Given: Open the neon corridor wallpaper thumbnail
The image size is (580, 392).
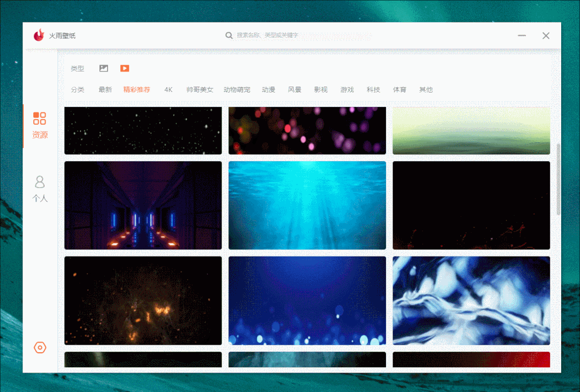Looking at the screenshot, I should coord(143,205).
